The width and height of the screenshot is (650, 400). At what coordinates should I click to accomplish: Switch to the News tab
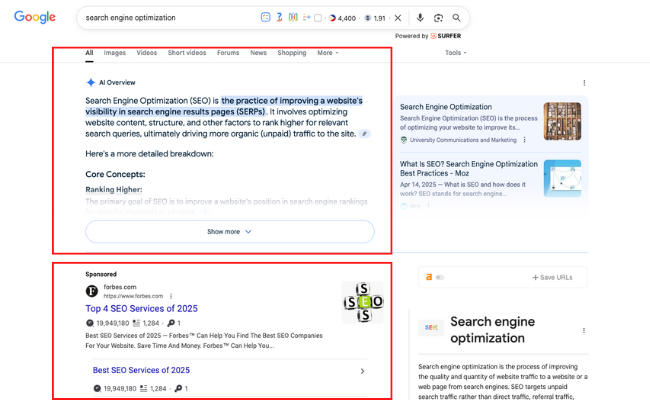(258, 53)
